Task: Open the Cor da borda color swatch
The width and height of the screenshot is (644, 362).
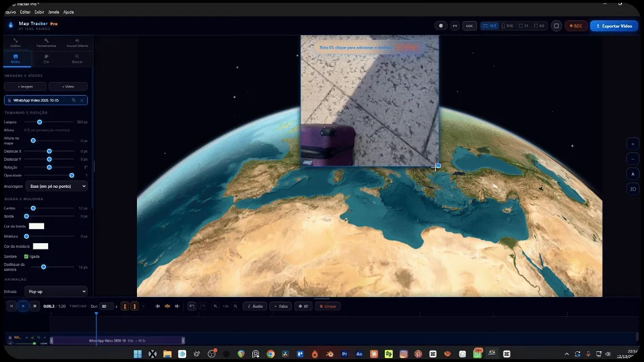Action: pos(37,226)
